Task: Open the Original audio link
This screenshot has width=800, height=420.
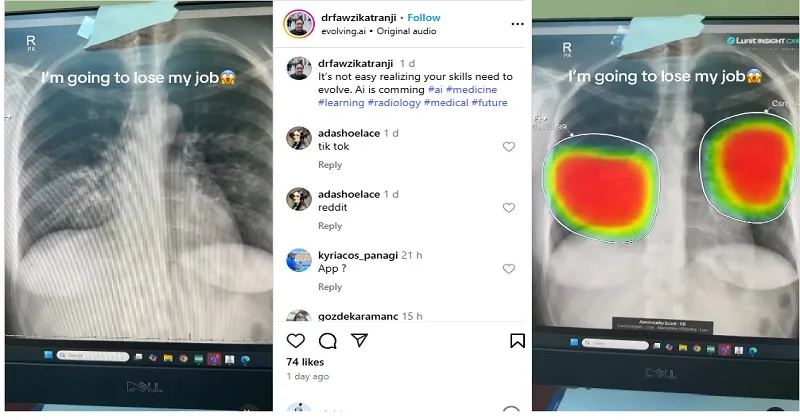Action: pyautogui.click(x=406, y=31)
